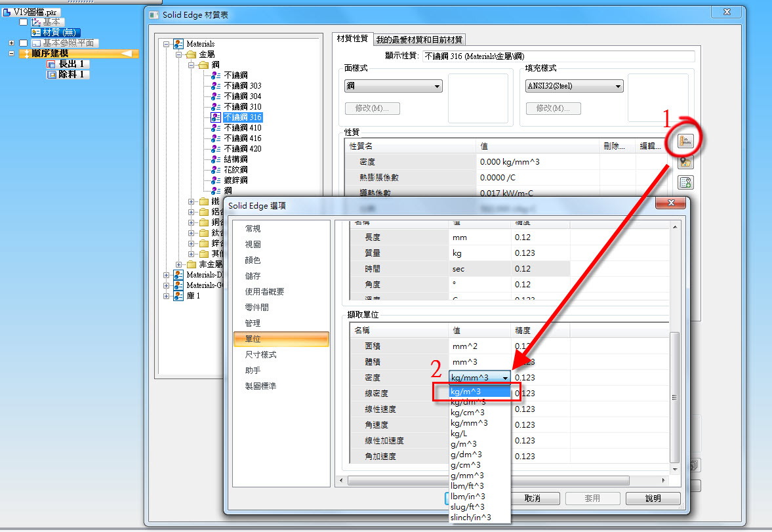Open the 面樣式 face style dropdown

click(x=393, y=86)
